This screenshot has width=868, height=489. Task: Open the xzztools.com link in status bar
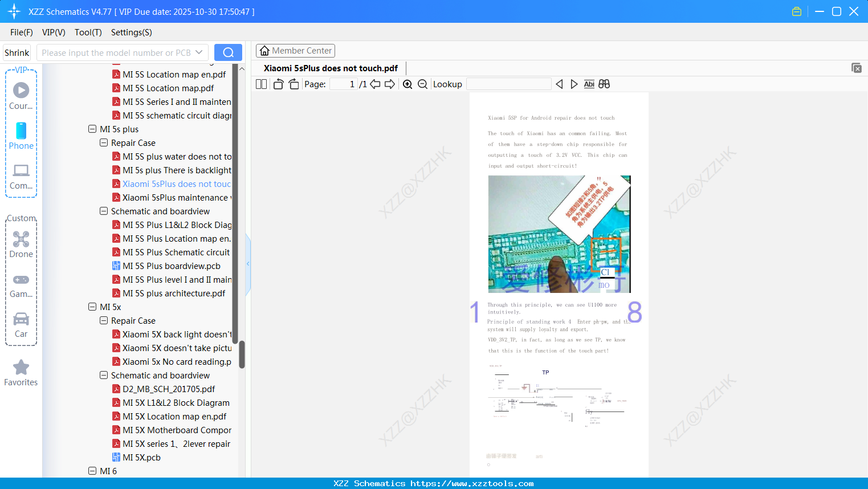[472, 483]
